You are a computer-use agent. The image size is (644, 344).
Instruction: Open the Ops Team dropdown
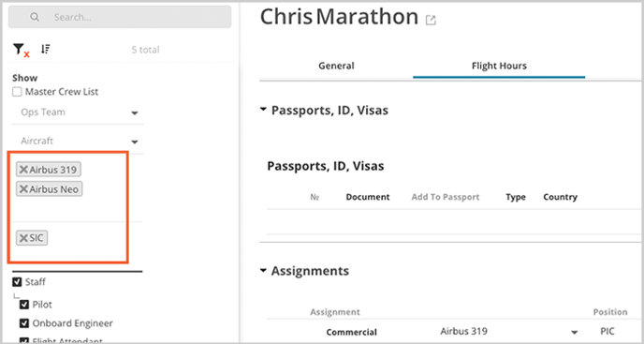coord(78,112)
